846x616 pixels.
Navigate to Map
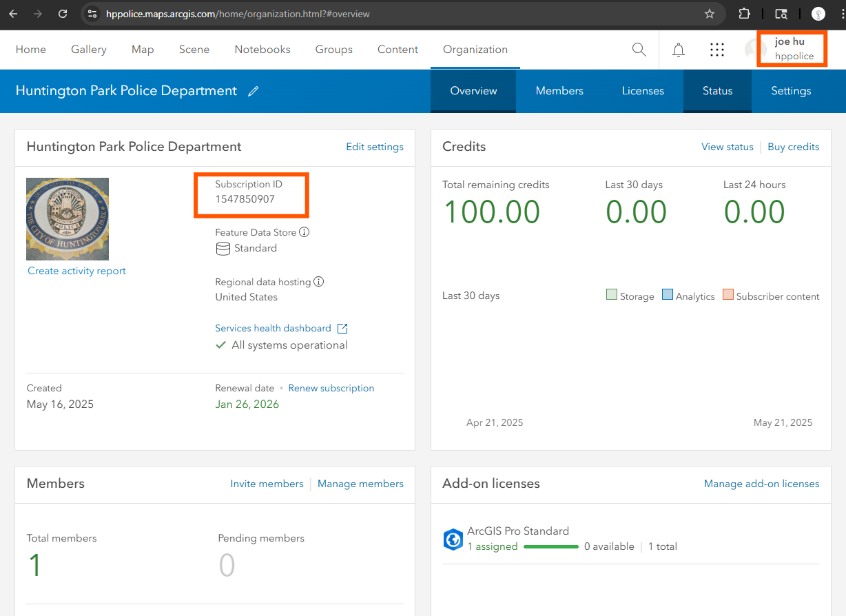[x=143, y=50]
